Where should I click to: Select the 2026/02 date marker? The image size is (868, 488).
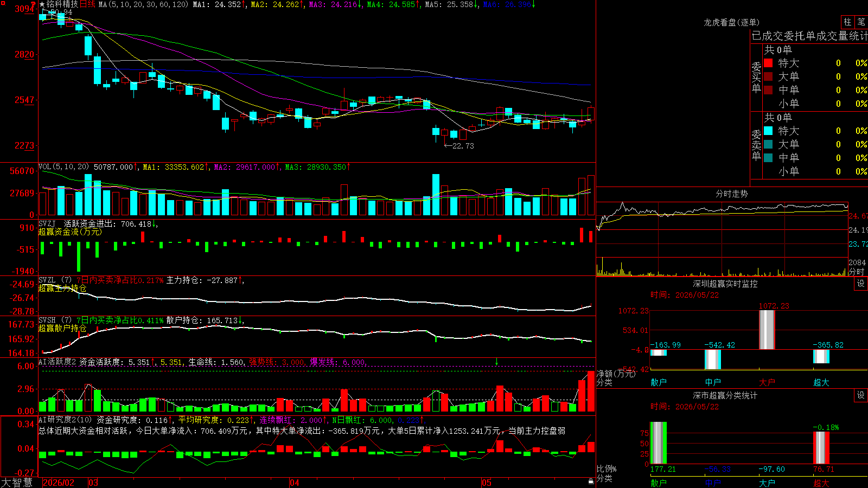[x=59, y=483]
